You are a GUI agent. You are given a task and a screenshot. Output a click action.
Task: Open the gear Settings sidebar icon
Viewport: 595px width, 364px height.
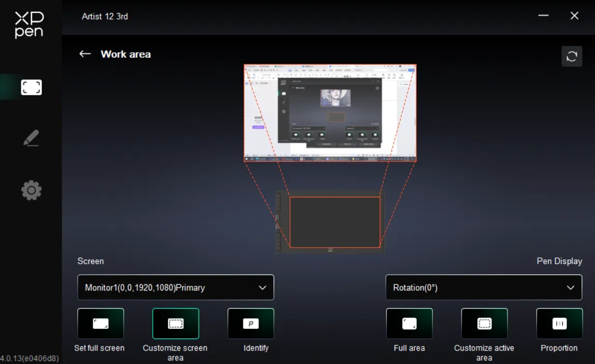(x=31, y=190)
